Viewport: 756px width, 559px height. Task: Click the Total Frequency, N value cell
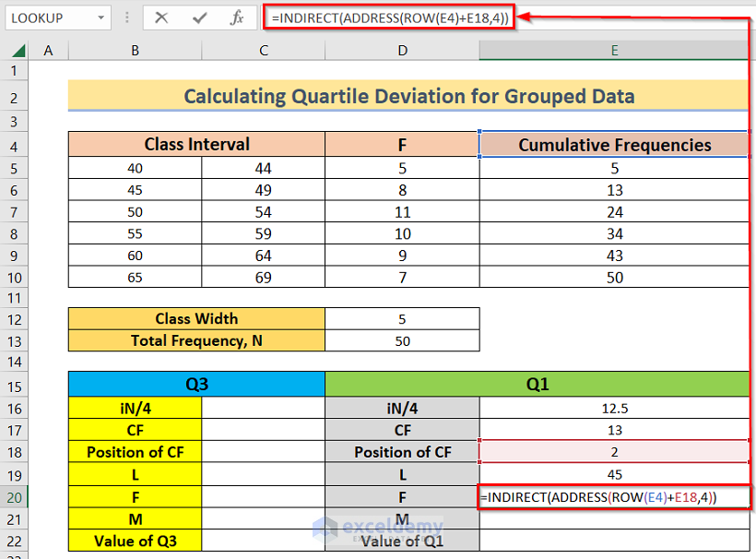pyautogui.click(x=402, y=340)
